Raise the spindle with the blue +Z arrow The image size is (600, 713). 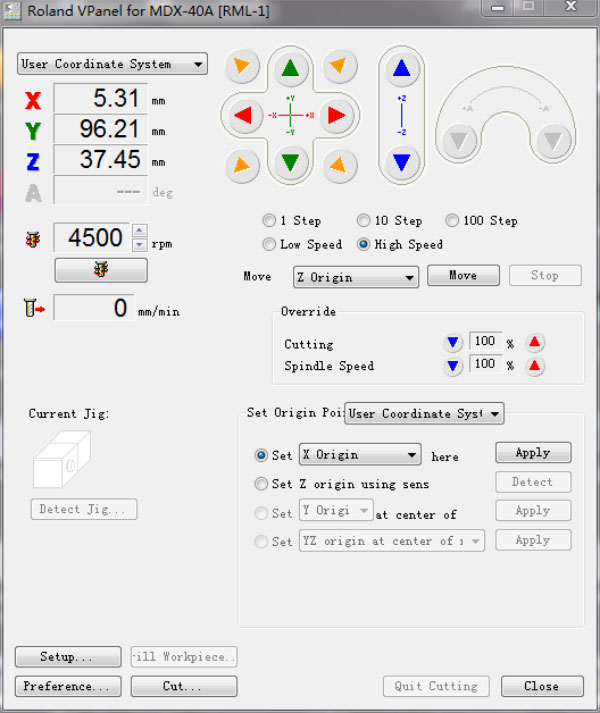pyautogui.click(x=402, y=69)
